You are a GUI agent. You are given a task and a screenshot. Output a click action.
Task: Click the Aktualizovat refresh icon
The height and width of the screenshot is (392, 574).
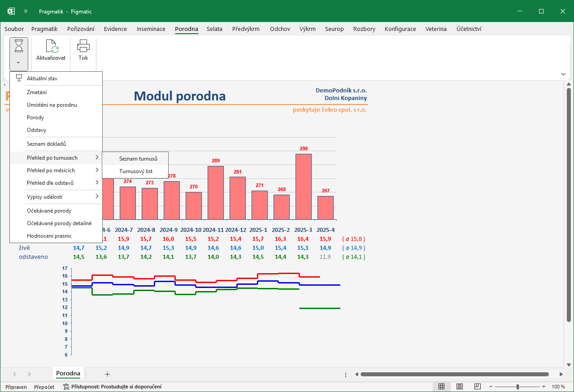coord(52,46)
